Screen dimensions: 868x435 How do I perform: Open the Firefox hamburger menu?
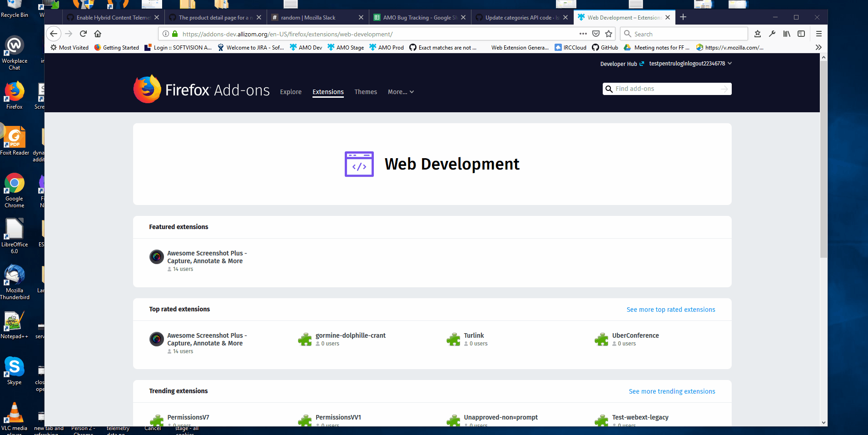819,34
